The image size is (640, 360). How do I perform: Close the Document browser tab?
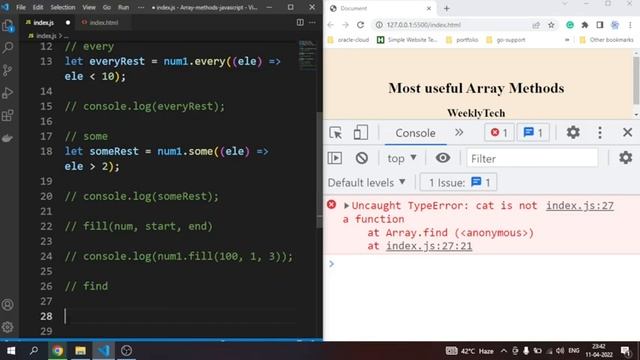click(429, 8)
